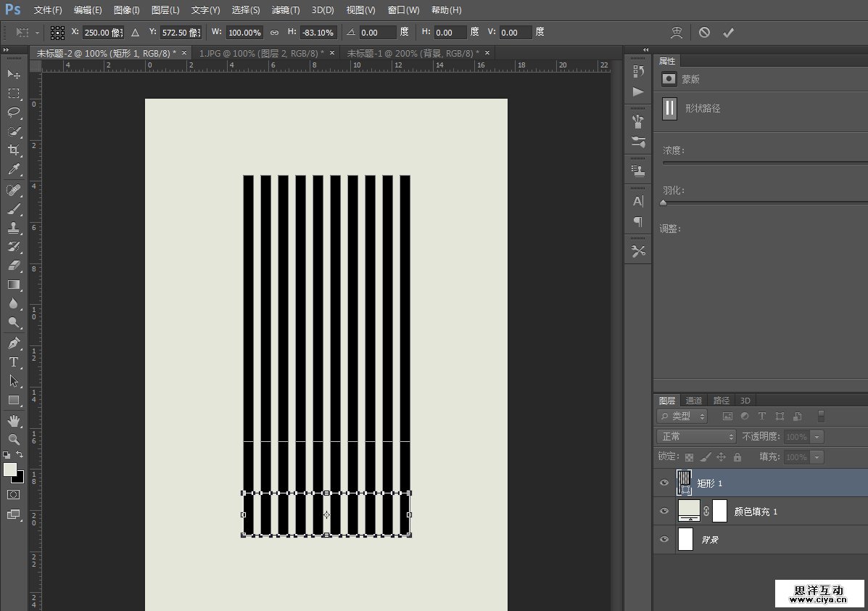
Task: Open the blend mode 正常 dropdown
Action: (696, 437)
